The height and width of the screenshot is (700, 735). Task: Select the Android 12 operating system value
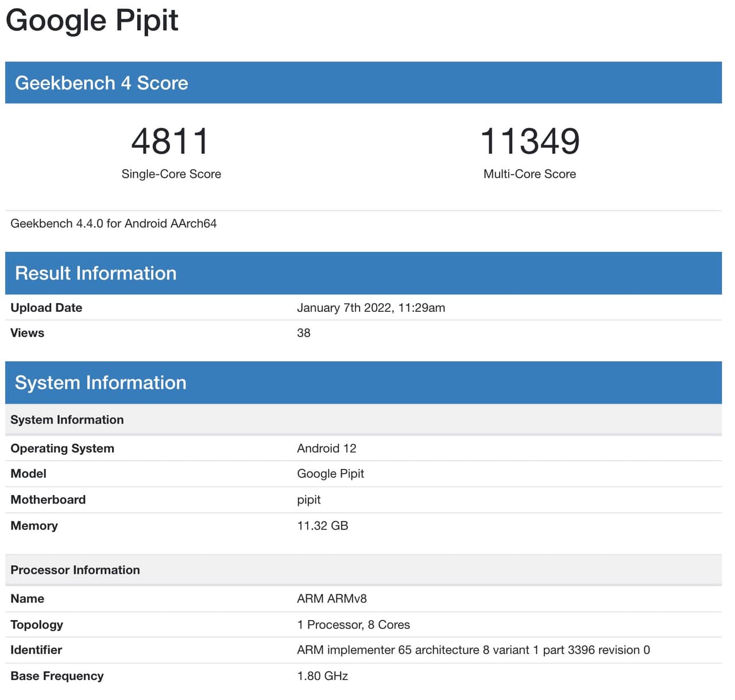click(x=327, y=448)
